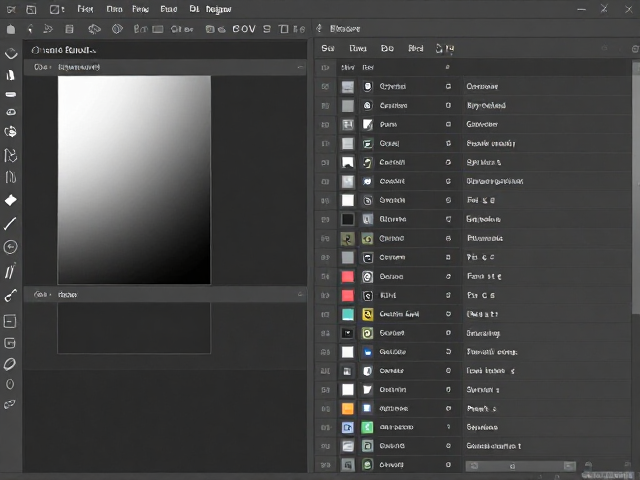640x480 pixels.
Task: Click the cloud refresh icon in top toolbar
Action: click(94, 29)
